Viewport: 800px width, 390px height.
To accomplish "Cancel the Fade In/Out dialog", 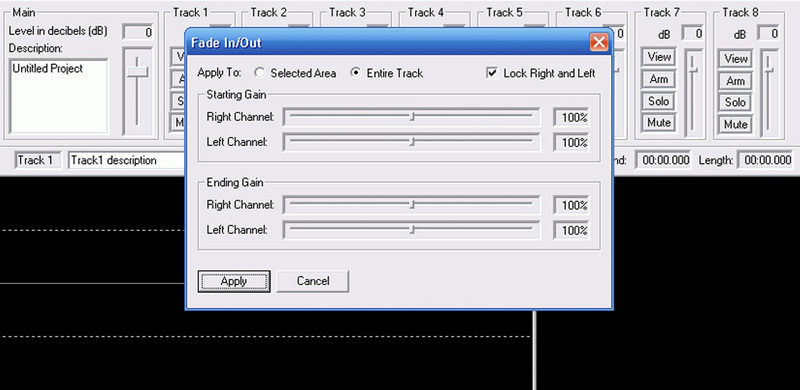I will (x=313, y=281).
